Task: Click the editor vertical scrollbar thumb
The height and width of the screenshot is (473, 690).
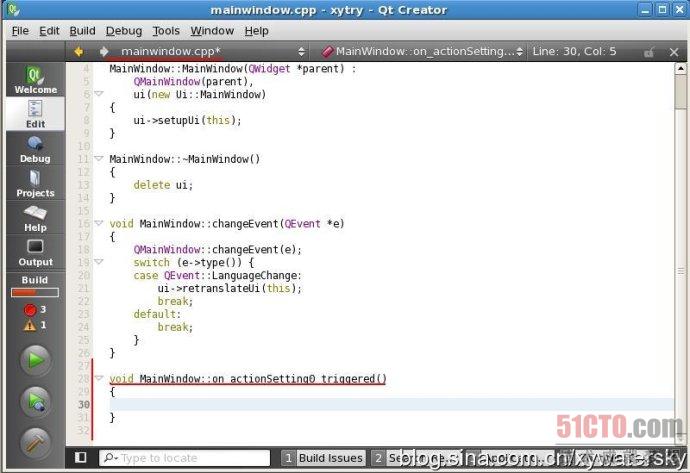Action: 680,92
